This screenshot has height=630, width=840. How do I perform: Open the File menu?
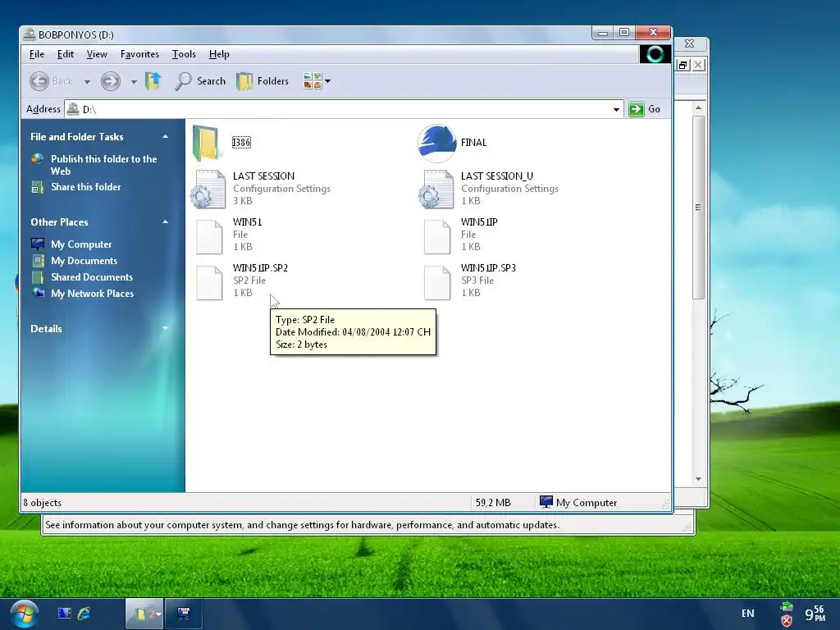tap(36, 54)
